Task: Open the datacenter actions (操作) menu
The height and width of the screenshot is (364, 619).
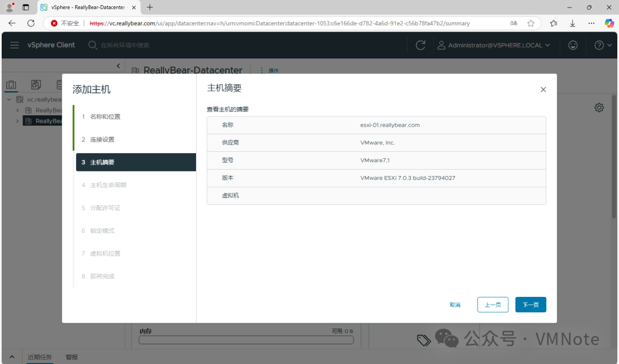Action: (x=269, y=71)
